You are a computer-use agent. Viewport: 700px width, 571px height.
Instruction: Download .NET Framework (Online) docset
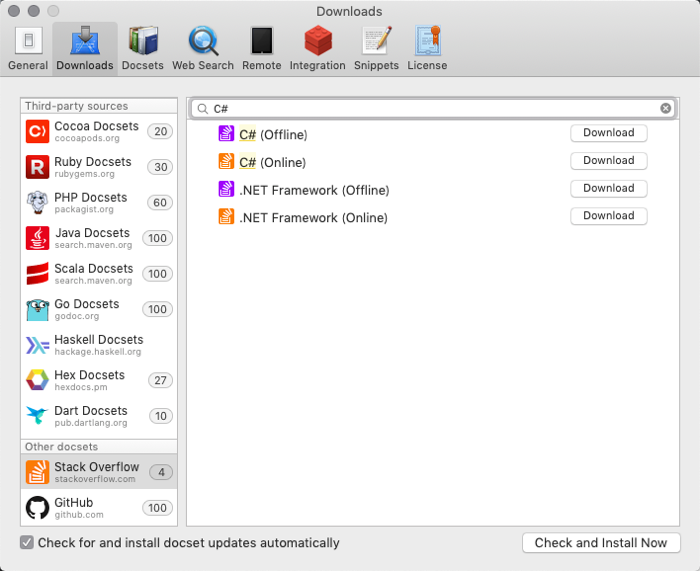tap(609, 216)
